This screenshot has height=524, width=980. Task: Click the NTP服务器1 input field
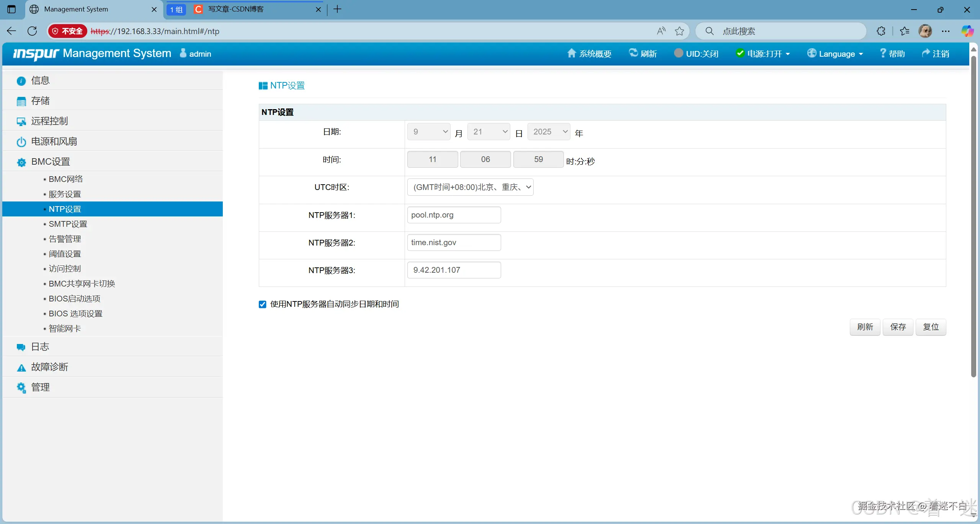(x=454, y=215)
